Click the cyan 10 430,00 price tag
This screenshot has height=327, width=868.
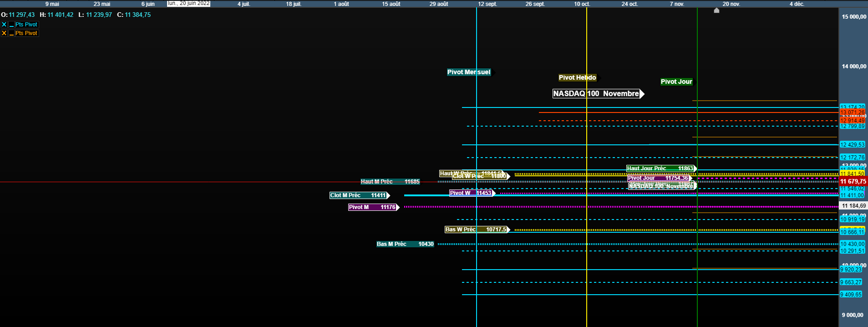click(852, 244)
